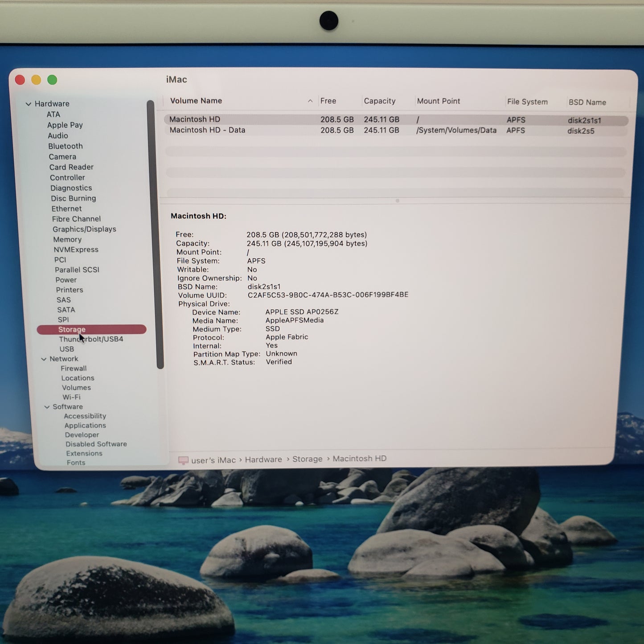644x644 pixels.
Task: Click the user's iMac breadcrumb entry
Action: coord(213,459)
